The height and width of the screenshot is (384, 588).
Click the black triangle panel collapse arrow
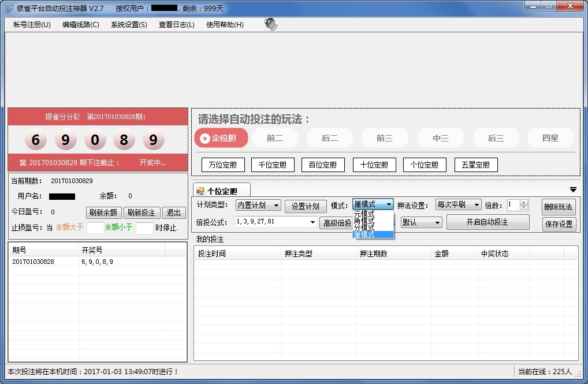click(573, 189)
